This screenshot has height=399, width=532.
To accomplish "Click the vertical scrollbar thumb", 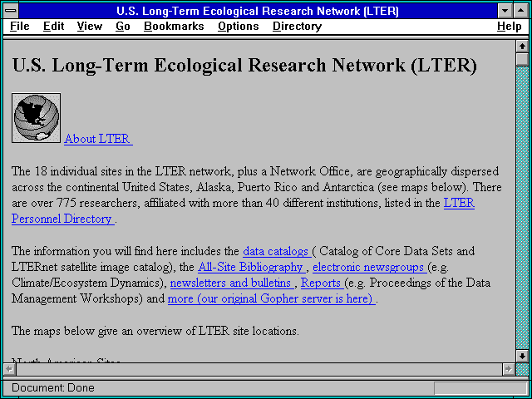I will [x=522, y=59].
